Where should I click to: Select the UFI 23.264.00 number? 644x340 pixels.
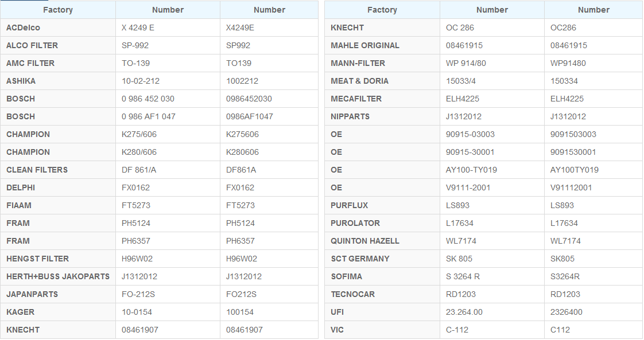(464, 312)
